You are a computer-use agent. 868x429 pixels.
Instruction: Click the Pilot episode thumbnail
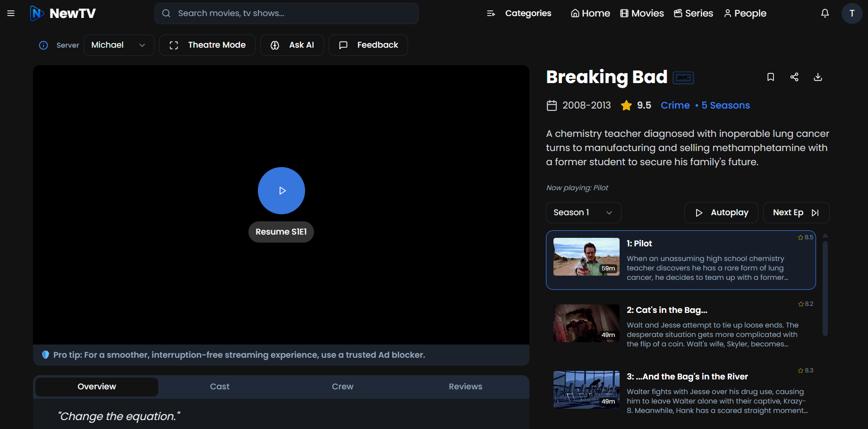pos(587,257)
